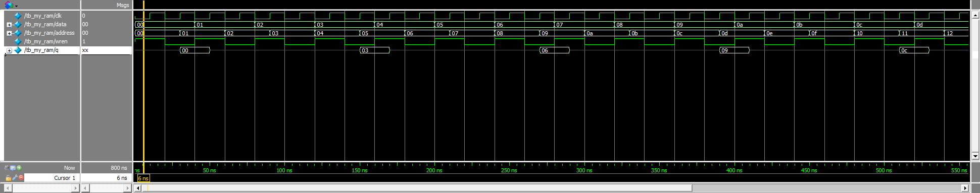Click the 50 ns mark on the timeline

210,170
